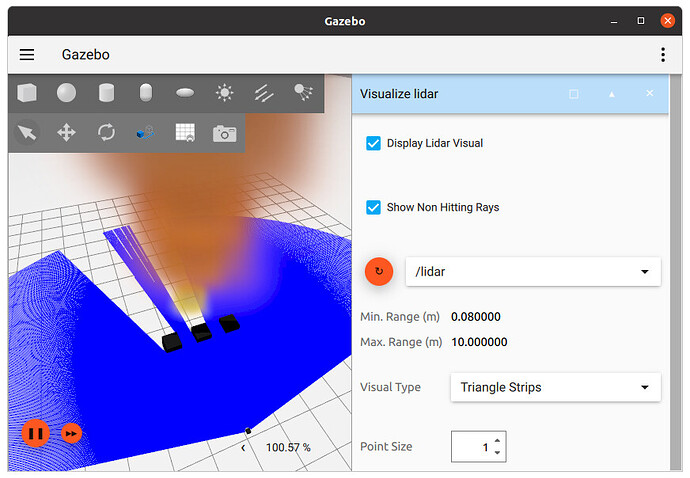Click the Visualize lidar panel title
Screen dimensions: 690x478
coord(399,94)
